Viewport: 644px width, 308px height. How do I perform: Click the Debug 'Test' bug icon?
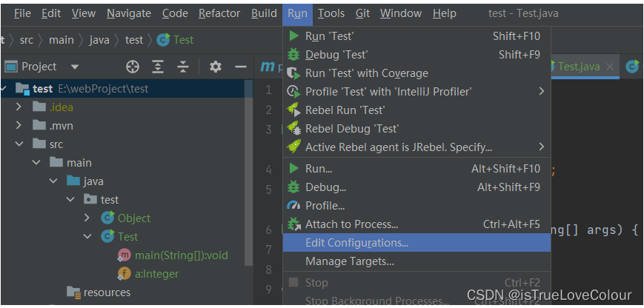coord(293,55)
